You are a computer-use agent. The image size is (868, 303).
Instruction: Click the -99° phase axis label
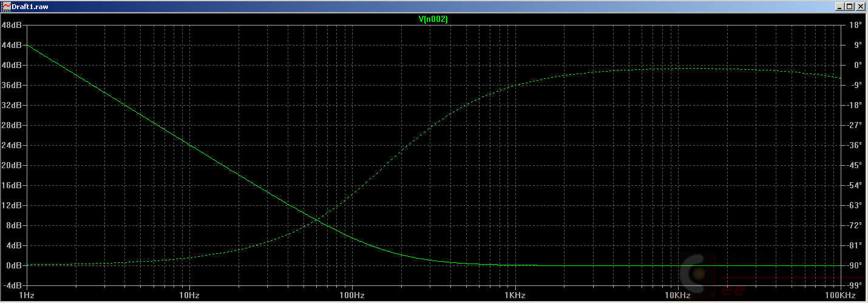[855, 285]
